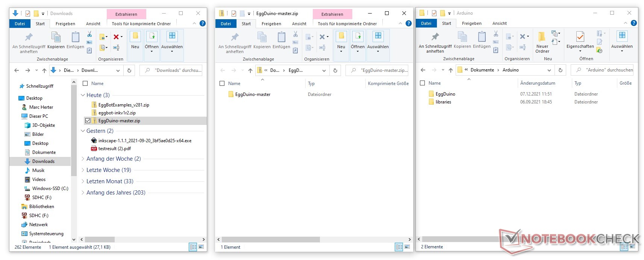This screenshot has height=260, width=644.
Task: Select SDHC (F:) under Dieser PC
Action: pos(41,198)
